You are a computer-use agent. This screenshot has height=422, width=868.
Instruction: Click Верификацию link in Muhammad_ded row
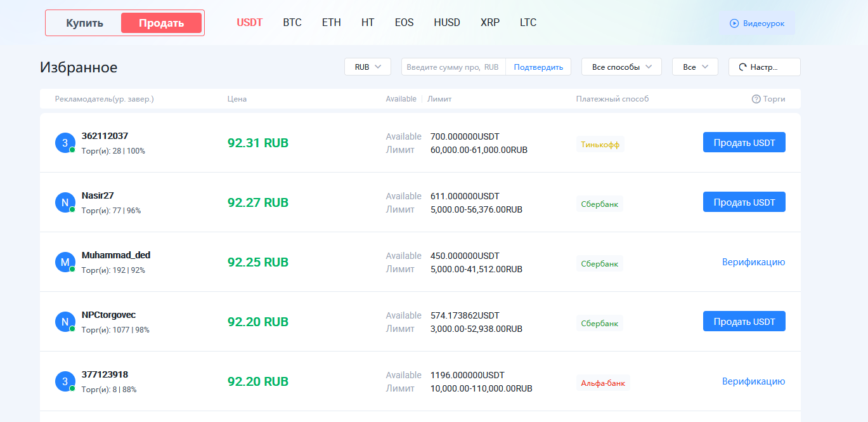tap(753, 262)
